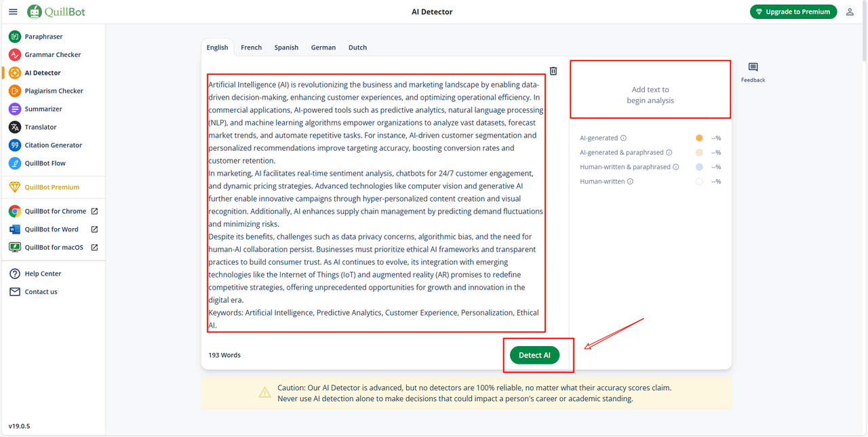Click the macOS icon for QuillBot for macOS

[x=14, y=247]
